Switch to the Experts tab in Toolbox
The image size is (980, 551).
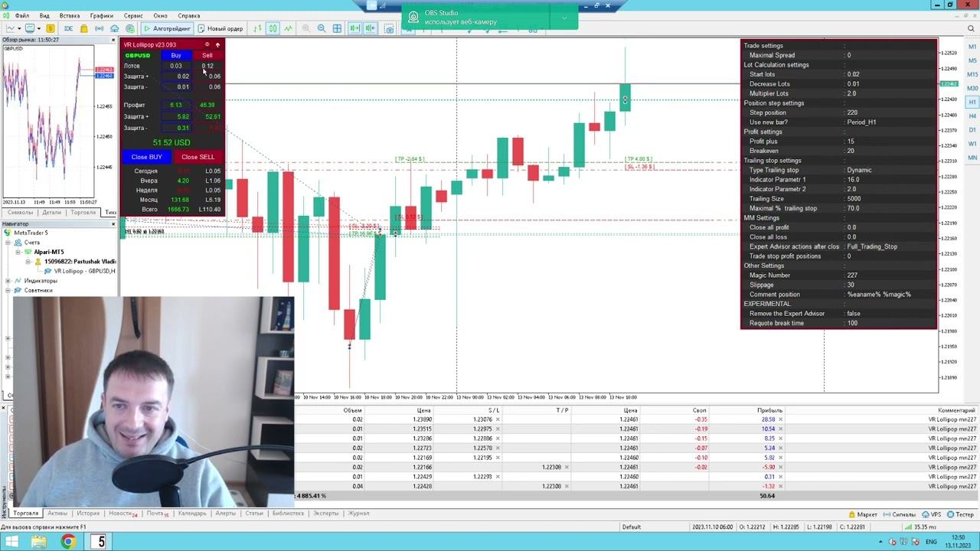click(x=325, y=514)
